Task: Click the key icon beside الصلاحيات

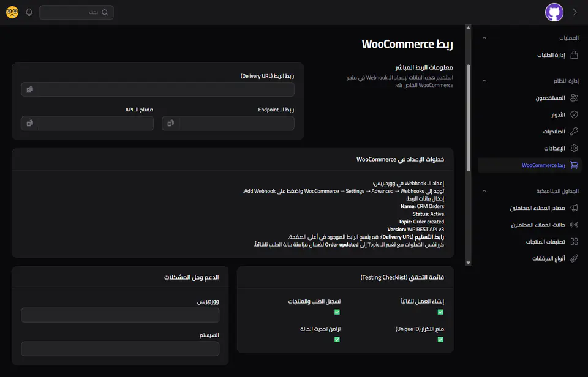Action: (574, 132)
